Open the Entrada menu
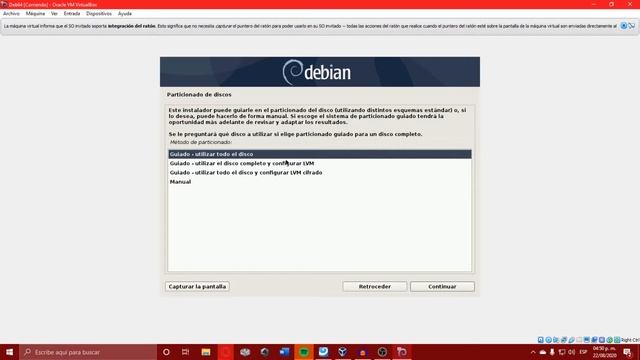This screenshot has height=360, width=640. click(x=72, y=13)
